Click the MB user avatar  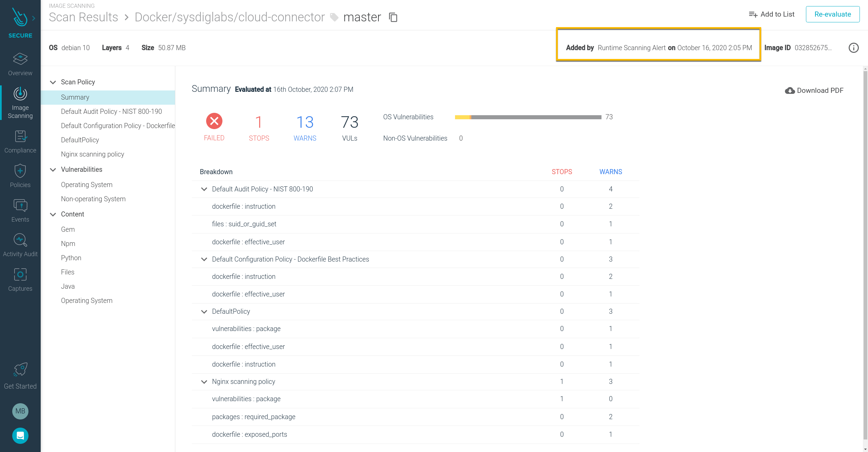click(x=20, y=411)
